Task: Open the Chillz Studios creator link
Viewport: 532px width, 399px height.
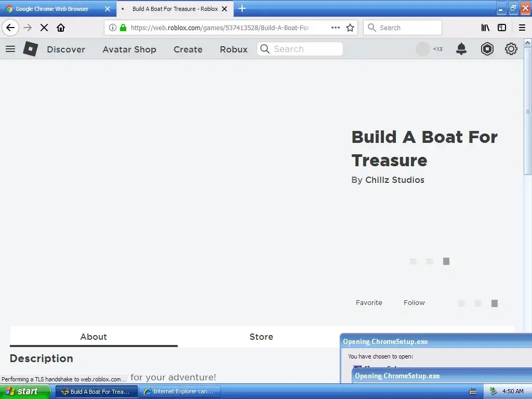Action: coord(395,180)
